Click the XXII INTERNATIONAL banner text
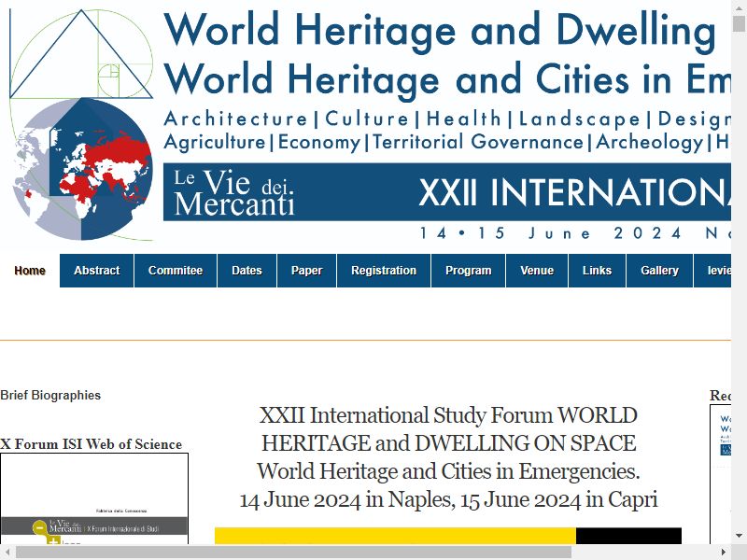 click(x=574, y=192)
